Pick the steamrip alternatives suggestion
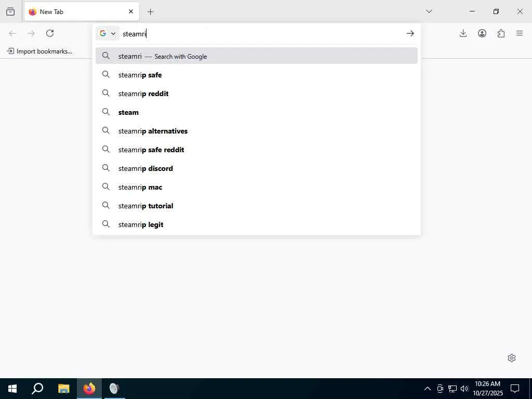Viewport: 532px width, 399px height. (x=257, y=130)
